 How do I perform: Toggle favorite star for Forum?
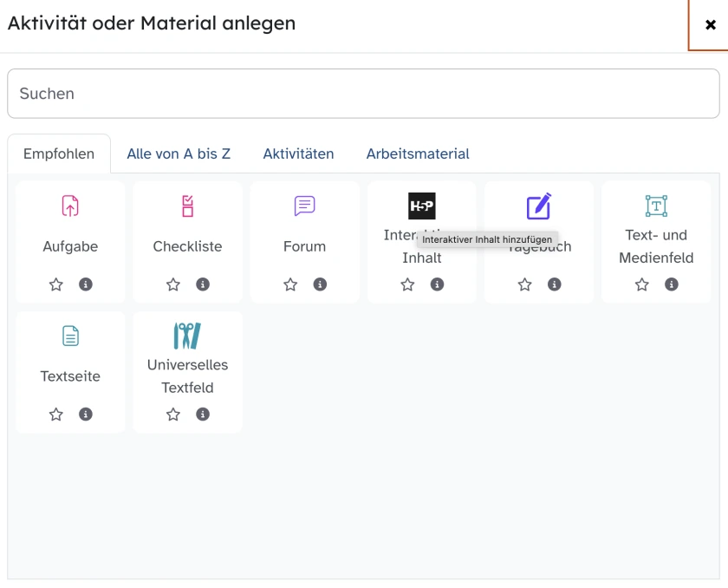coord(290,284)
